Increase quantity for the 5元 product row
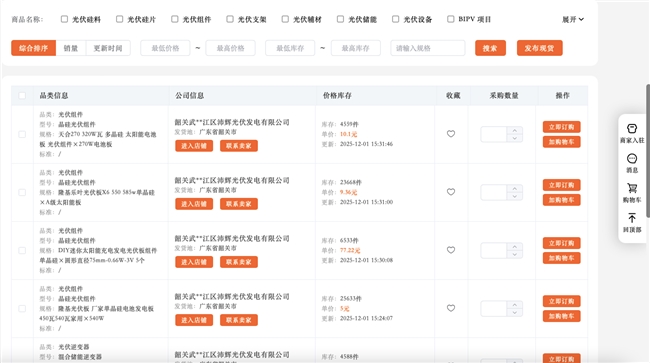 [515, 305]
